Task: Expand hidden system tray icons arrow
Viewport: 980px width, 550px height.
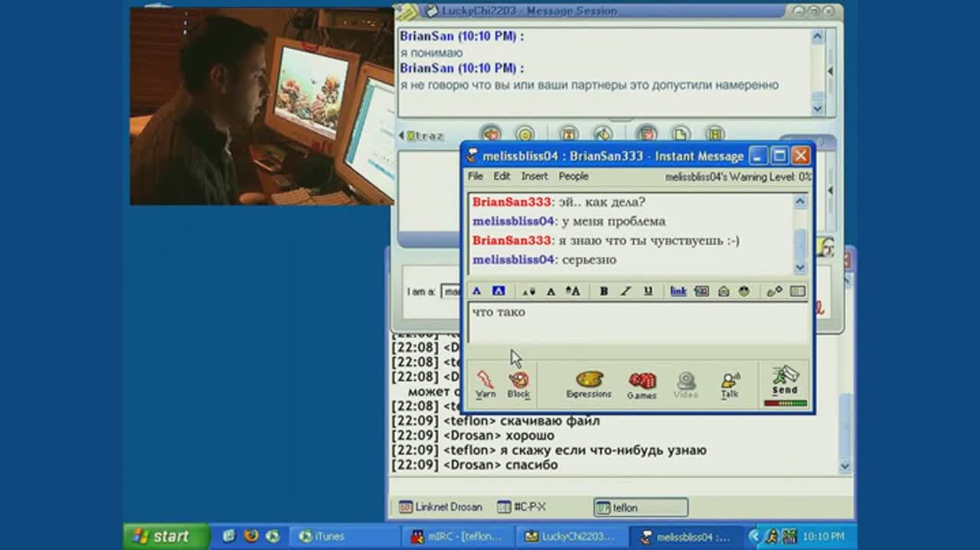Action: 754,536
